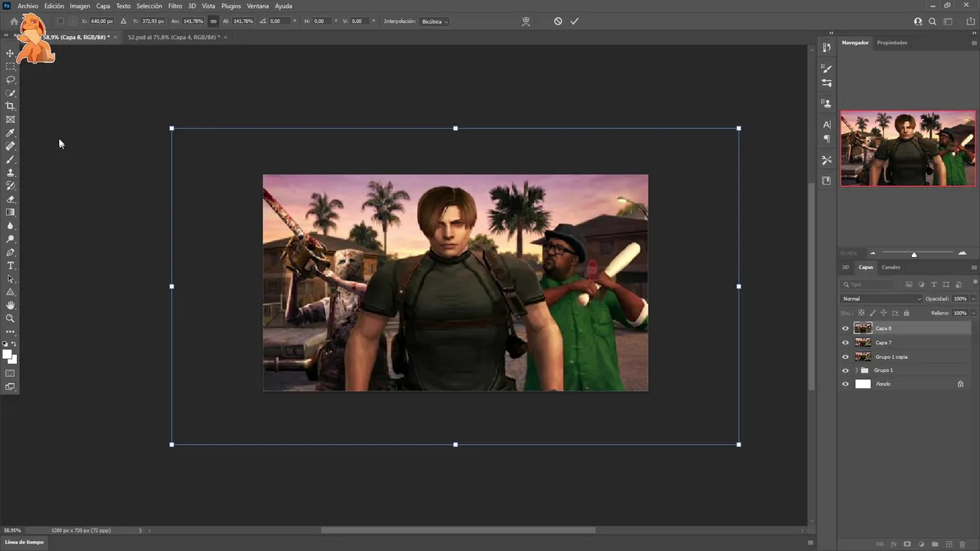This screenshot has height=551, width=980.
Task: Open the Línea de tiempo panel
Action: [x=24, y=542]
